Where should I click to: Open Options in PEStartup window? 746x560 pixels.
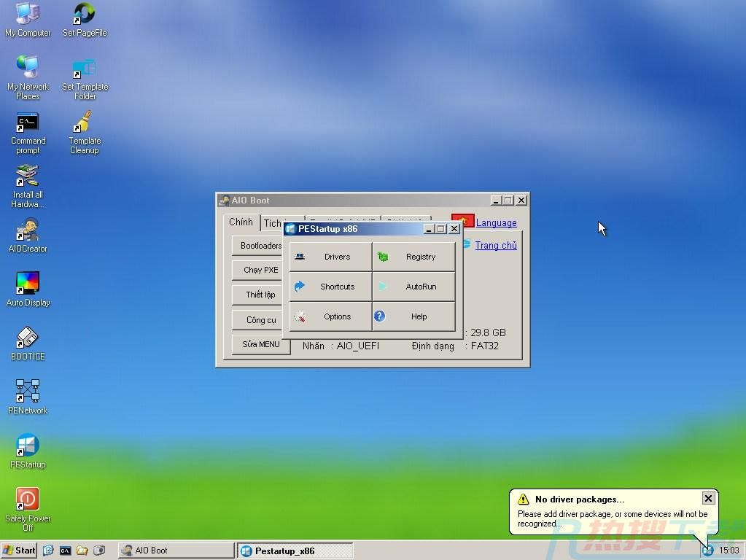click(x=330, y=317)
